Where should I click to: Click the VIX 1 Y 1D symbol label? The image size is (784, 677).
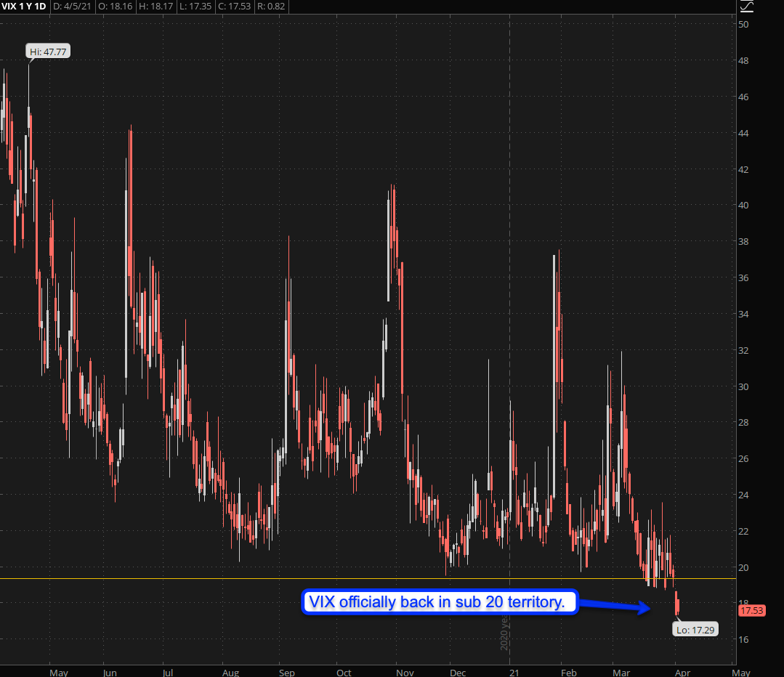pos(24,7)
